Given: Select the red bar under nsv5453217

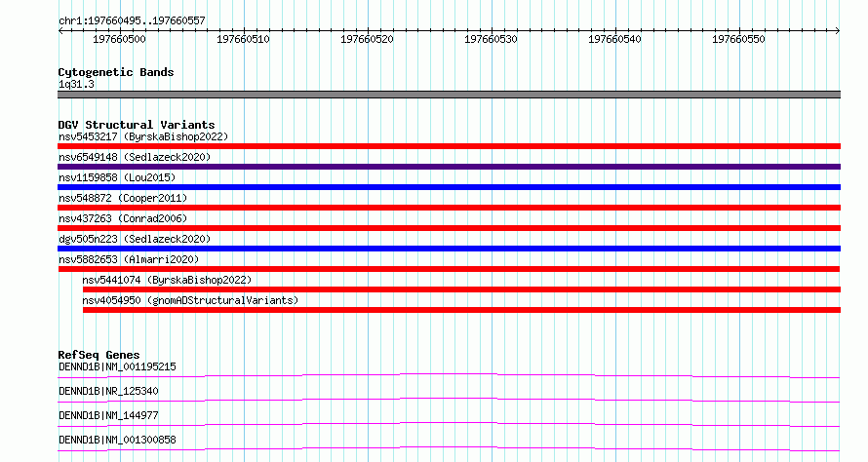Looking at the screenshot, I should (449, 146).
